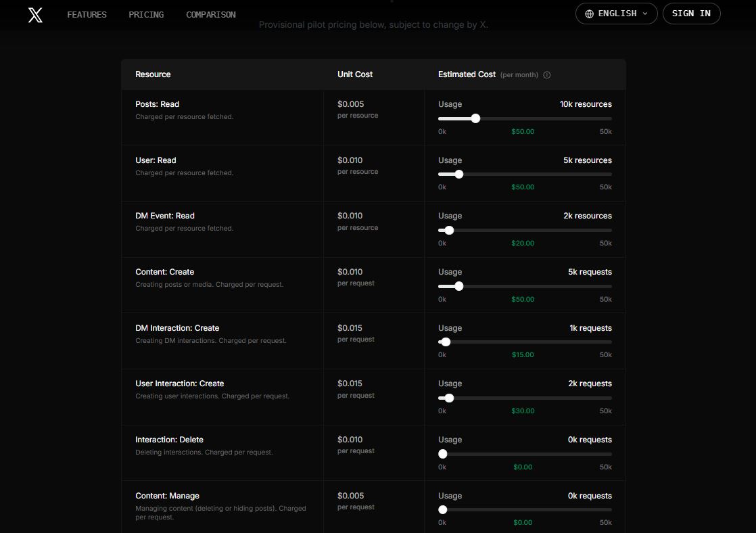Viewport: 756px width, 533px height.
Task: Click the User: Read usage slider handle
Action: (x=459, y=175)
